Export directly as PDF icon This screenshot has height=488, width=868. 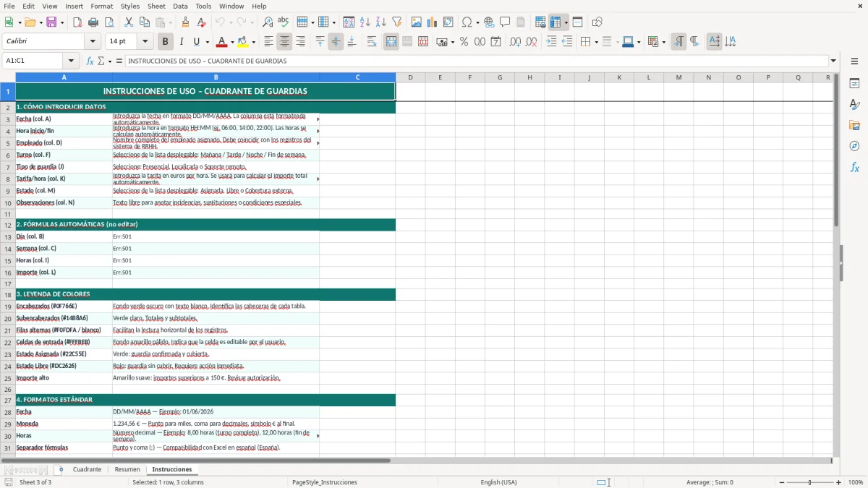(77, 22)
